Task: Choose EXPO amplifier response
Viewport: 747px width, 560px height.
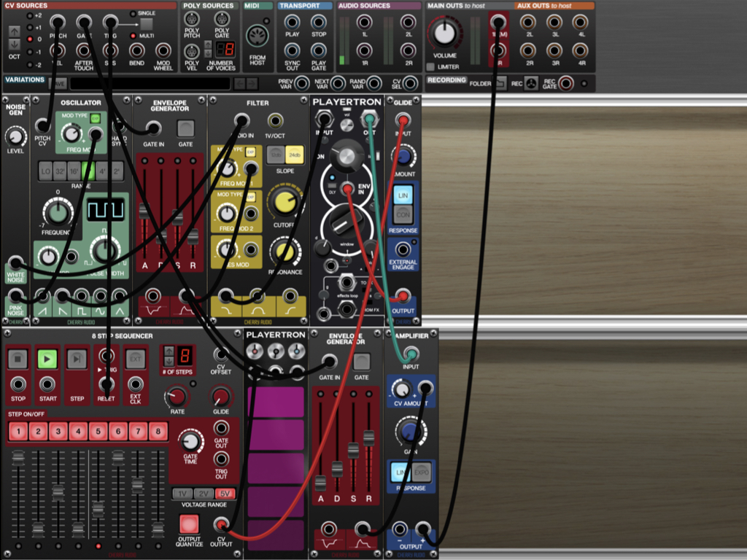Action: (x=422, y=472)
